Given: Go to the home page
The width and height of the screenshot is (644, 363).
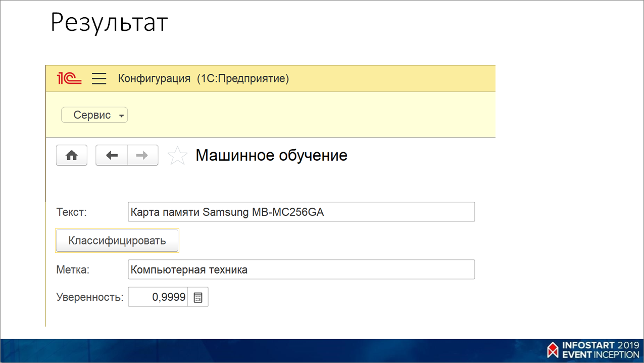Looking at the screenshot, I should click(x=72, y=156).
